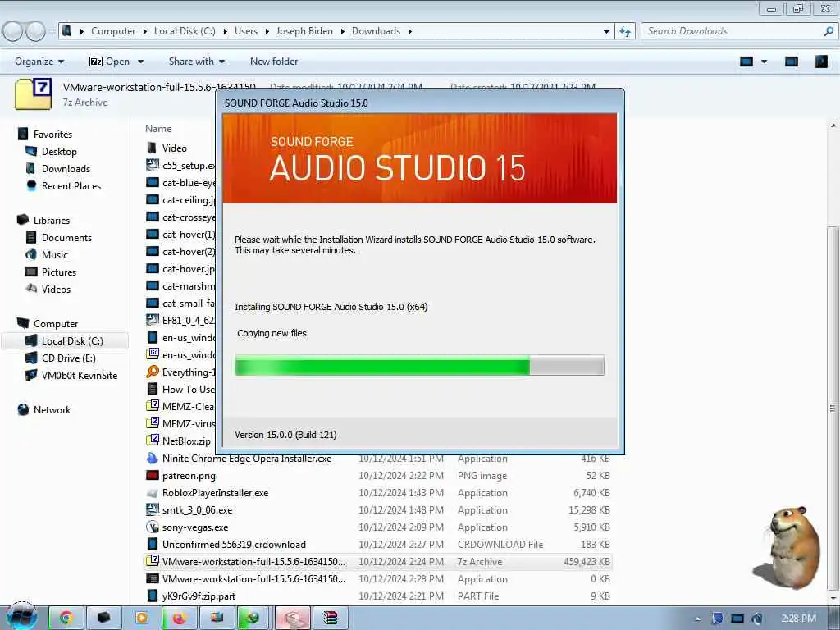This screenshot has width=840, height=630.
Task: Expand the Open dropdown arrow
Action: [x=140, y=62]
